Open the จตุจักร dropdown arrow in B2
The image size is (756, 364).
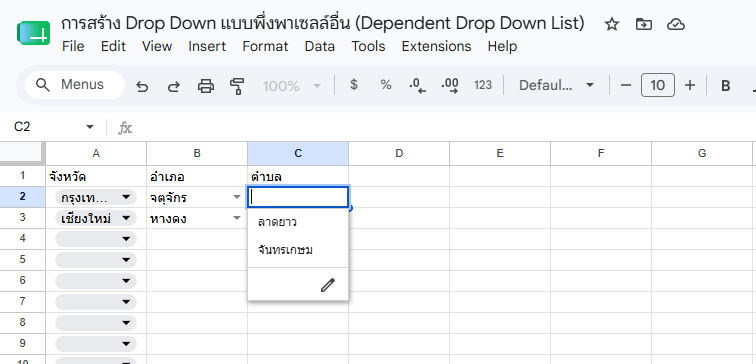coord(237,197)
